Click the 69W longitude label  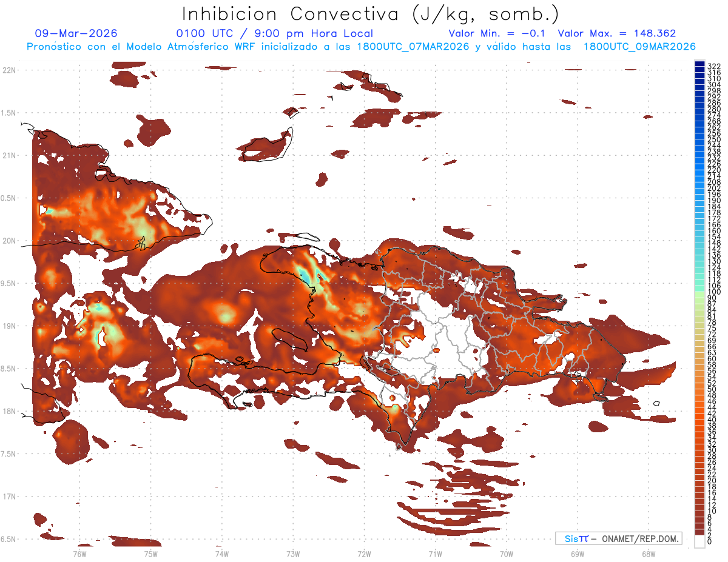pos(578,554)
